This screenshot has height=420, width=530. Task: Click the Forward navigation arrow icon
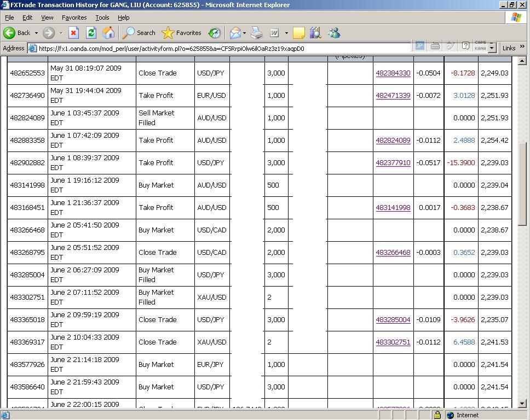[x=49, y=33]
